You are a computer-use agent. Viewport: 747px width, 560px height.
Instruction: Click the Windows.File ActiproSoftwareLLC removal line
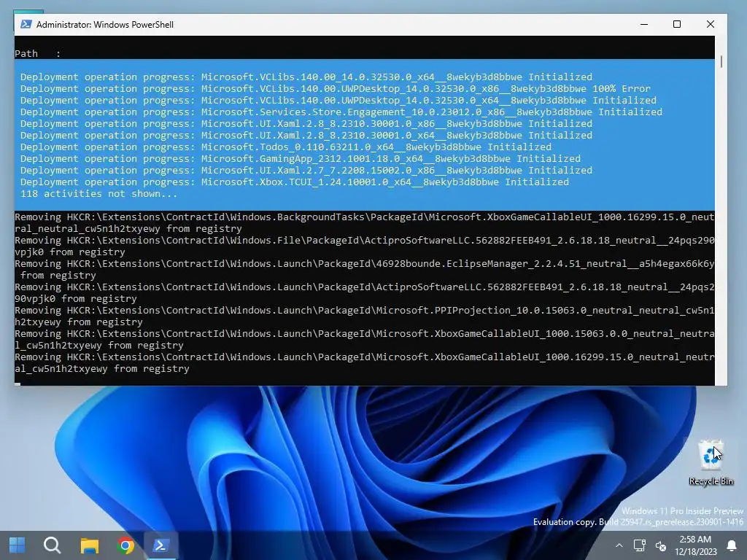365,246
